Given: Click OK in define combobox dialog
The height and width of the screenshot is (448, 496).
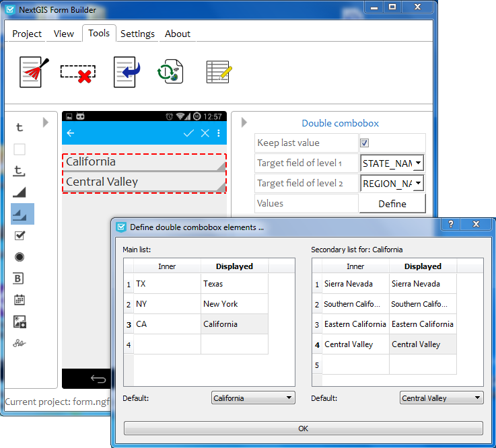Looking at the screenshot, I should pyautogui.click(x=304, y=428).
